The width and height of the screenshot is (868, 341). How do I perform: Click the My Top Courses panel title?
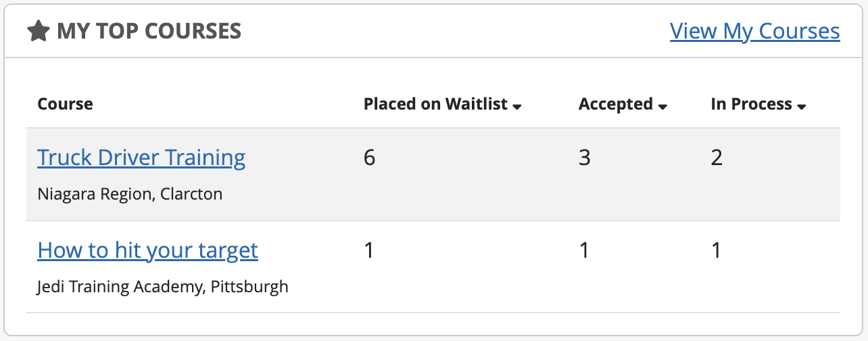coord(149,31)
